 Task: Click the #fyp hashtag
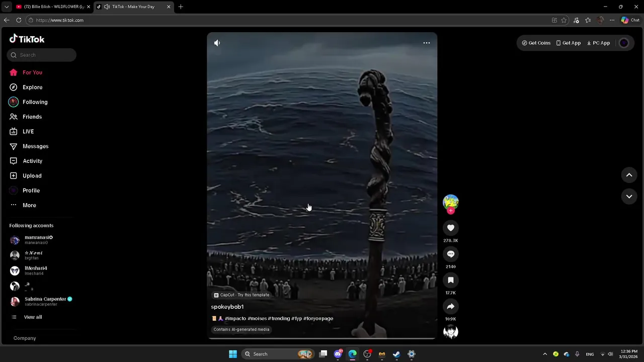(297, 318)
